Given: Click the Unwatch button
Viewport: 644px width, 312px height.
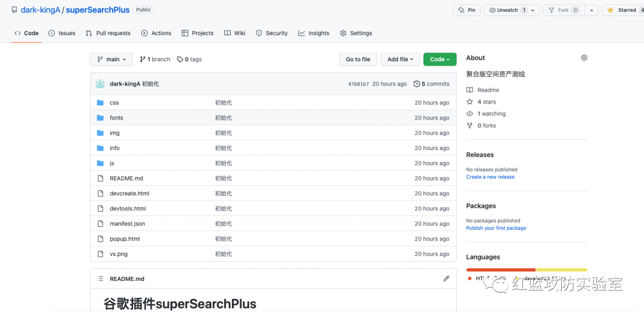Looking at the screenshot, I should click(507, 10).
